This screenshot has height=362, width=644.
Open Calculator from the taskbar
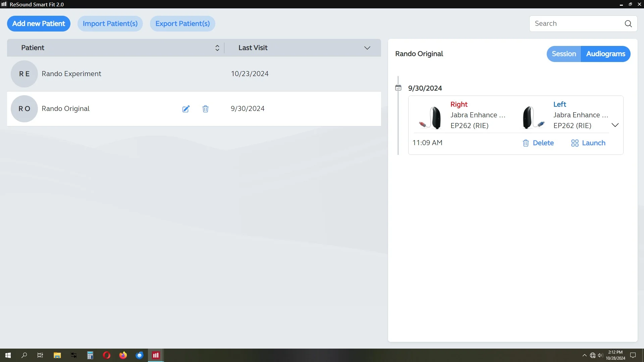(90, 355)
